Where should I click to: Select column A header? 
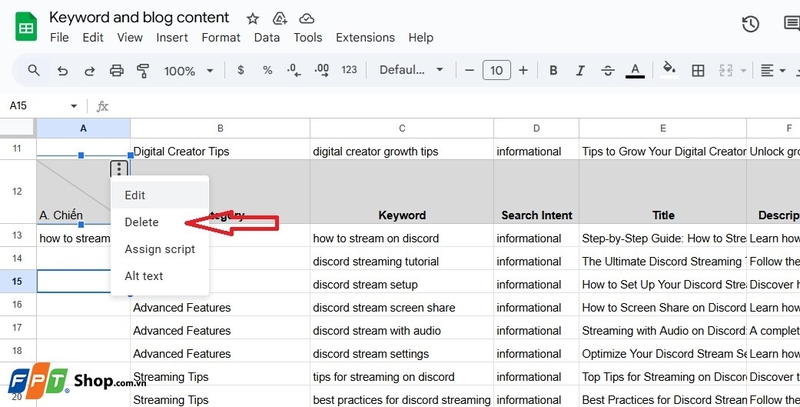coord(83,129)
